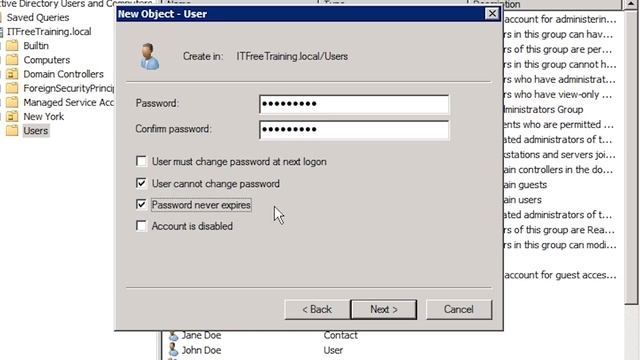
Task: Select Domain Controllers label in tree
Action: 63,74
